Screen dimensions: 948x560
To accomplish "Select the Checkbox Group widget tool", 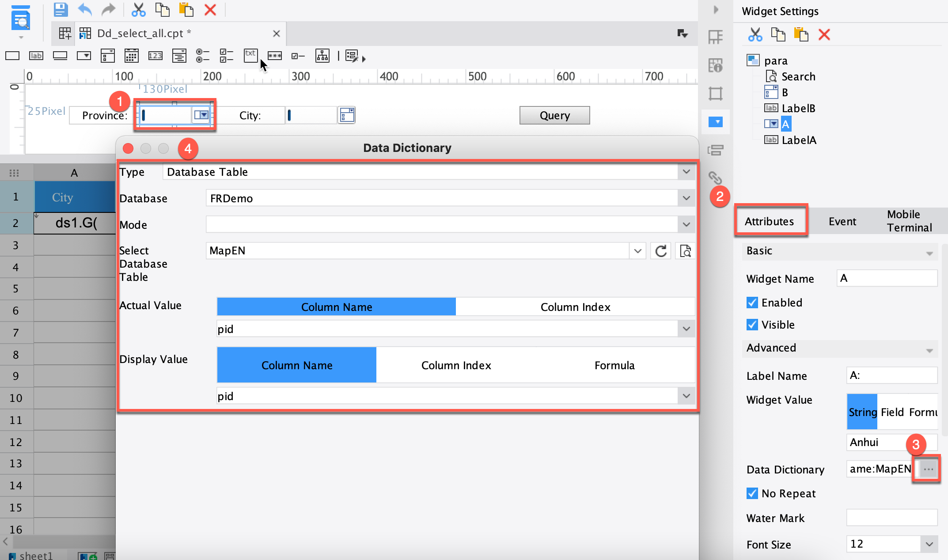I will coord(227,56).
